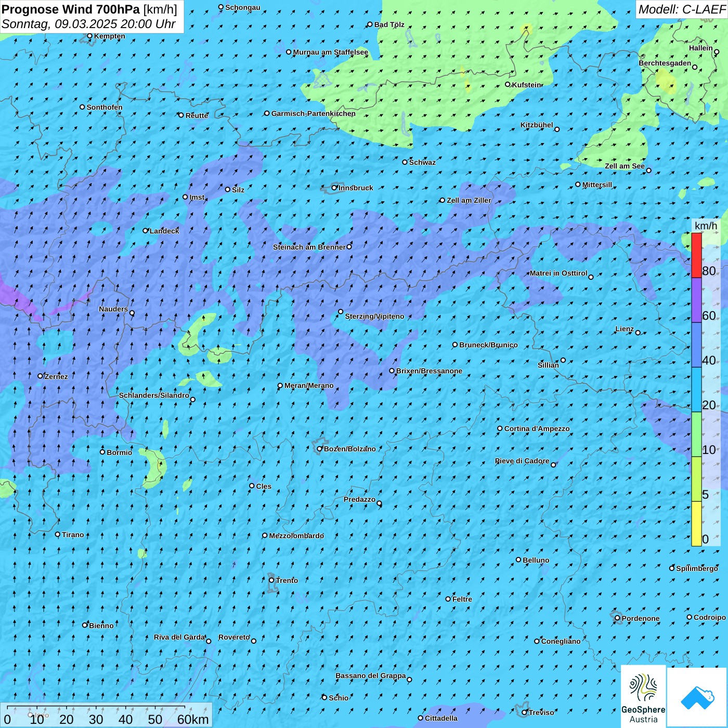The height and width of the screenshot is (728, 728).
Task: Click the Mittersill location label
Action: point(597,185)
